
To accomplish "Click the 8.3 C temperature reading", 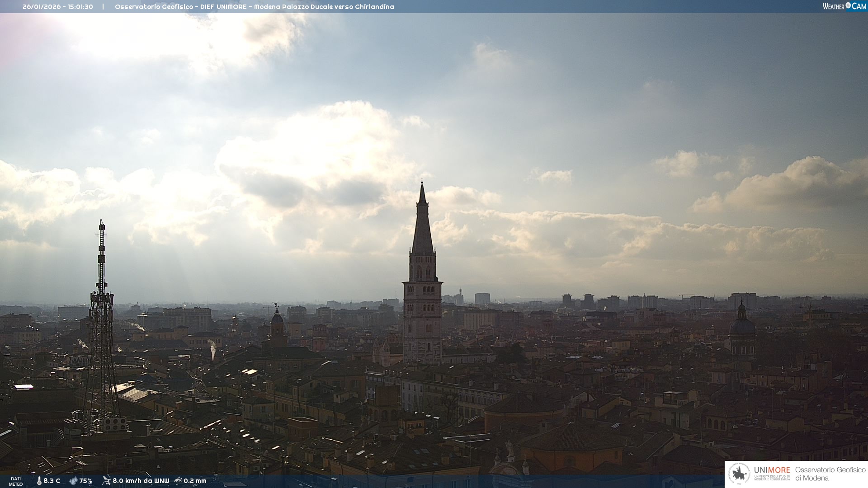I will click(x=52, y=481).
